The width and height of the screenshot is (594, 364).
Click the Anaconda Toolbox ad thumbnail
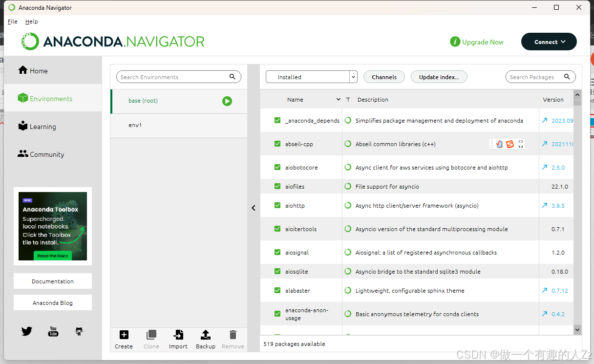click(x=53, y=226)
